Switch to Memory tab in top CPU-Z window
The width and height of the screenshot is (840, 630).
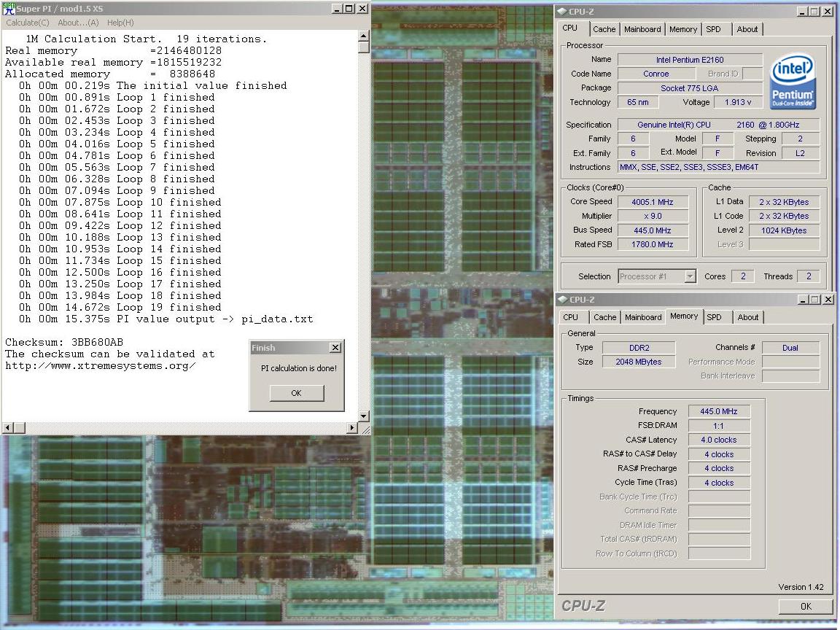(x=683, y=29)
